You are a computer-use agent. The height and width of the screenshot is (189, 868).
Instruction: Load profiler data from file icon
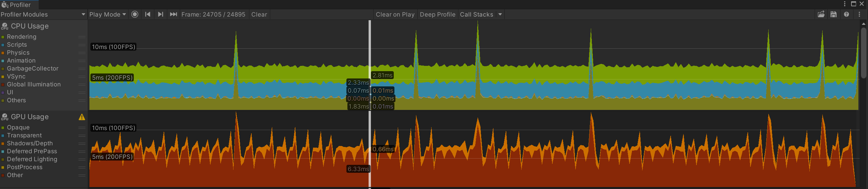pyautogui.click(x=821, y=15)
